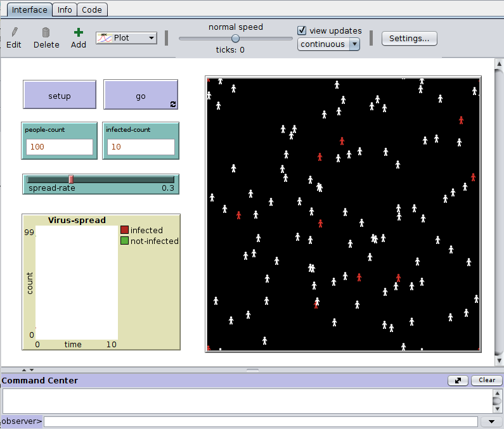Click the Virus-spread plot canvas

(77, 283)
